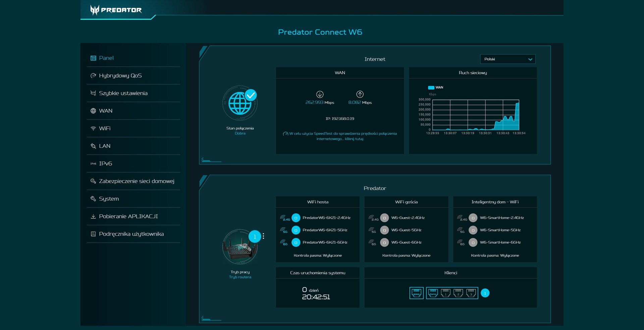The width and height of the screenshot is (644, 330).
Task: Open the three-dot menu beside the router
Action: [x=263, y=236]
